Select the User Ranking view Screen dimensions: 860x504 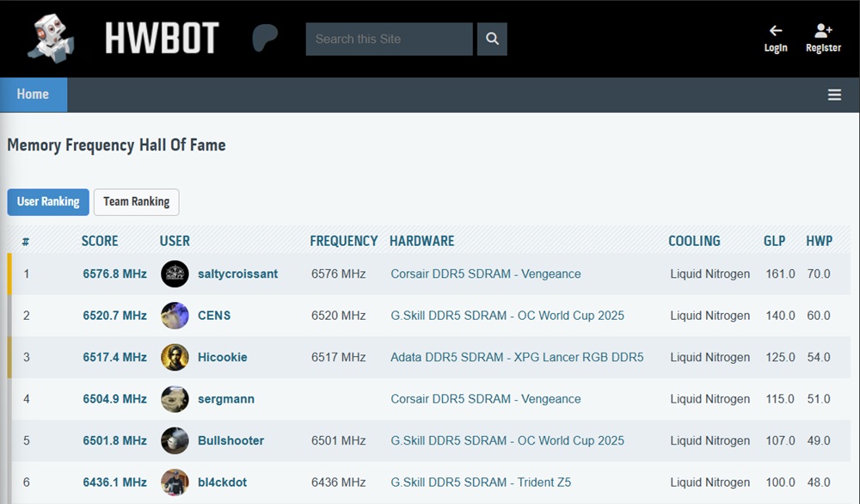pyautogui.click(x=47, y=201)
